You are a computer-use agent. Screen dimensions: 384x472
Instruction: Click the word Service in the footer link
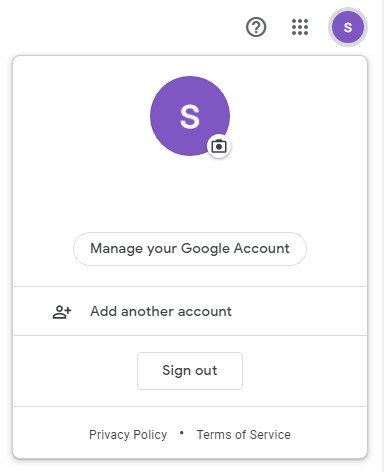point(270,435)
